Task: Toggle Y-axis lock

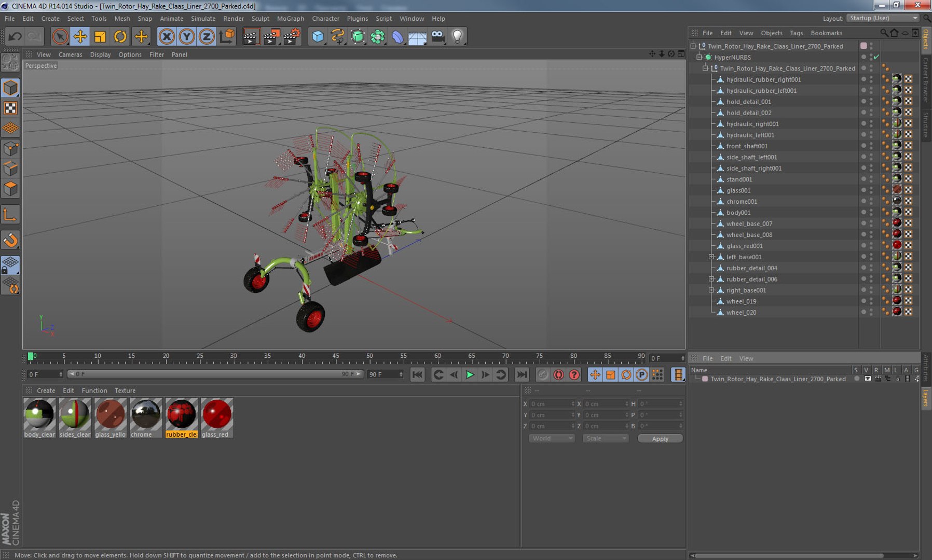Action: [187, 36]
